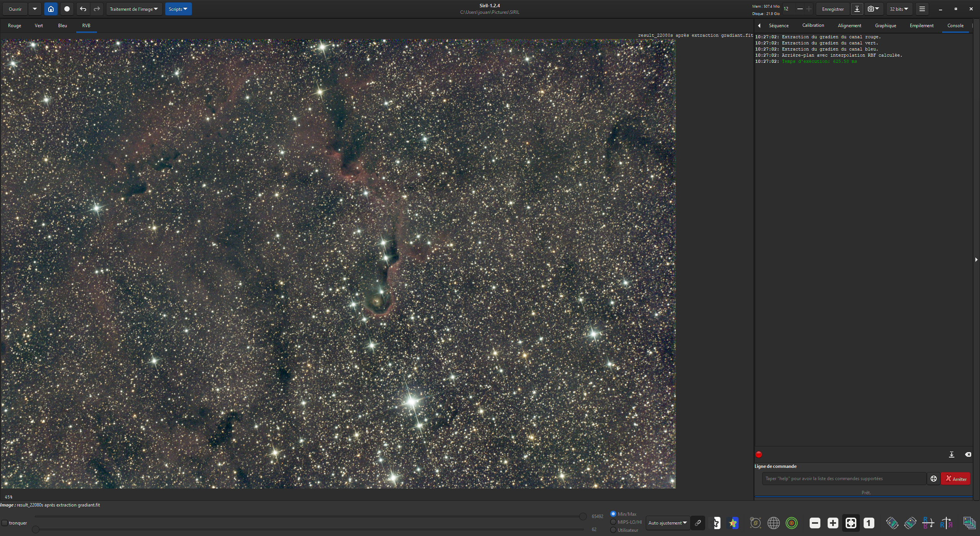Open the Auto ajustement dropdown
This screenshot has width=980, height=536.
[x=667, y=523]
